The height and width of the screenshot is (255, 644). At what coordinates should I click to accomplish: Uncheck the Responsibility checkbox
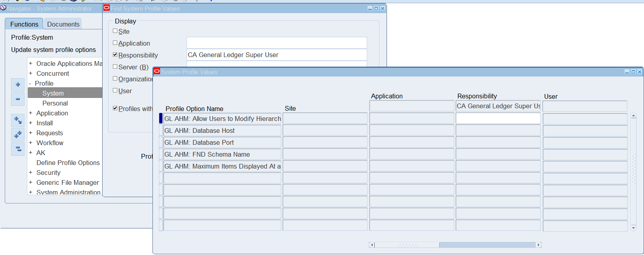point(115,55)
